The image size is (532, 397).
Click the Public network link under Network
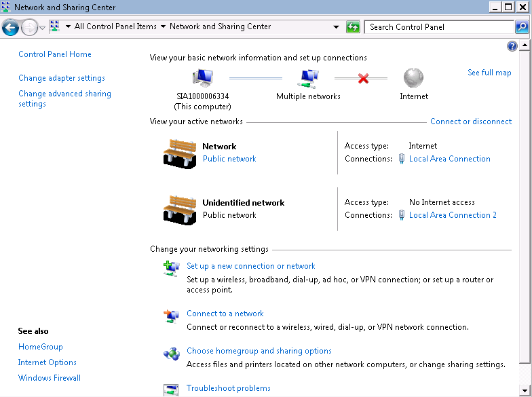coord(229,159)
